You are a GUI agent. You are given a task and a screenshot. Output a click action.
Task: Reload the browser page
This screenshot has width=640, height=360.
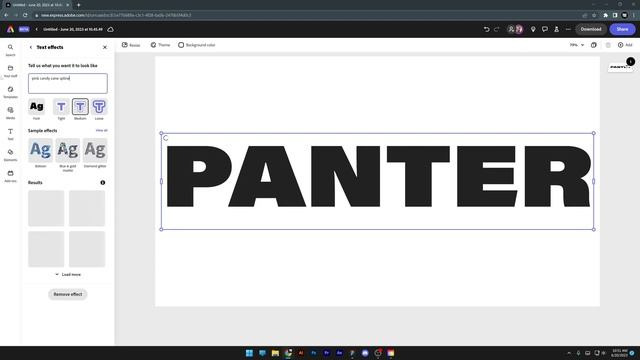(x=25, y=15)
